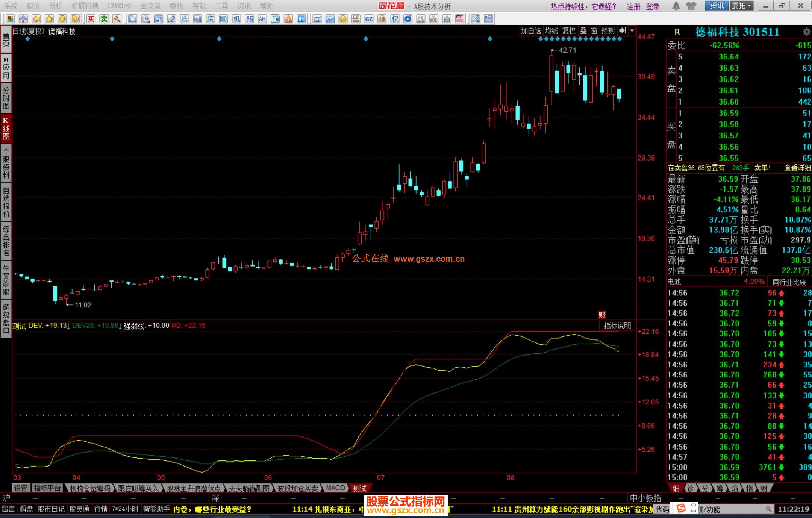The image size is (812, 518).
Task: Click the blue diamond marker above May candles
Action: pos(219,39)
